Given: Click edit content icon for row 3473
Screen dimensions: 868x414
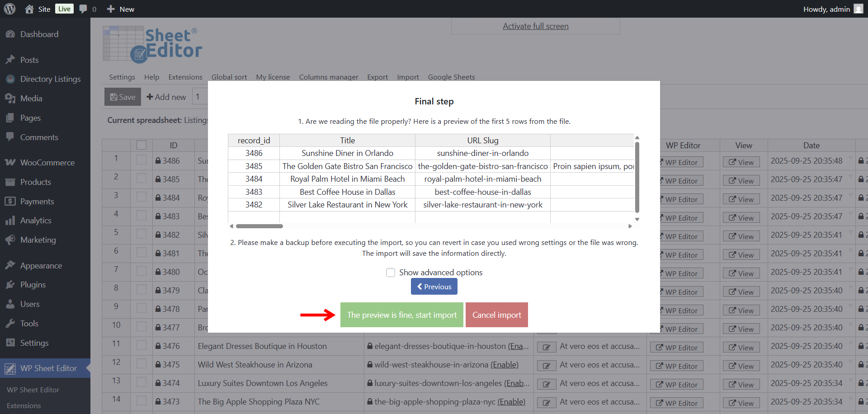Looking at the screenshot, I should coord(547,403).
